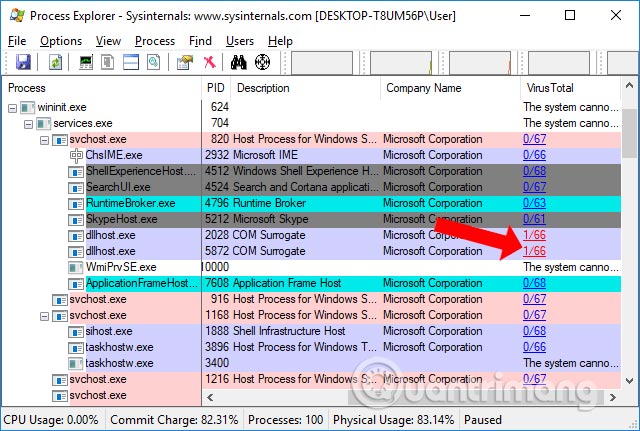640x431 pixels.
Task: Open VirusTotal 0/61 link for SkypeHost.exe
Action: point(534,219)
